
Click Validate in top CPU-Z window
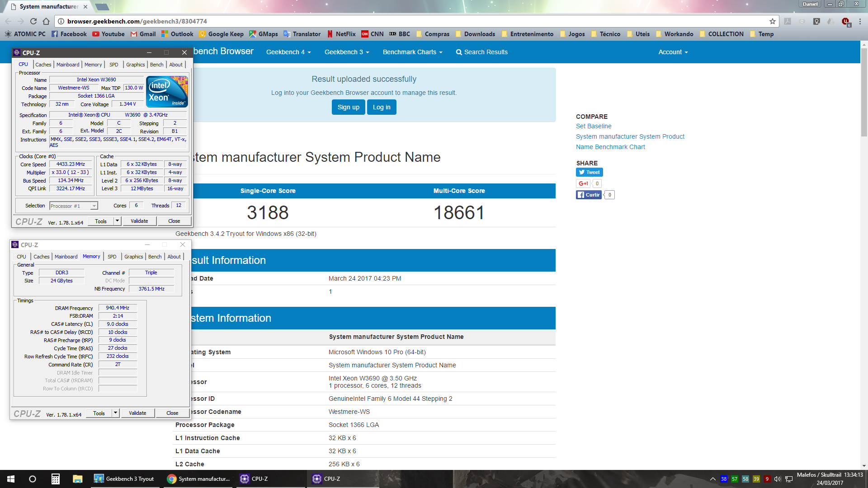click(x=139, y=221)
